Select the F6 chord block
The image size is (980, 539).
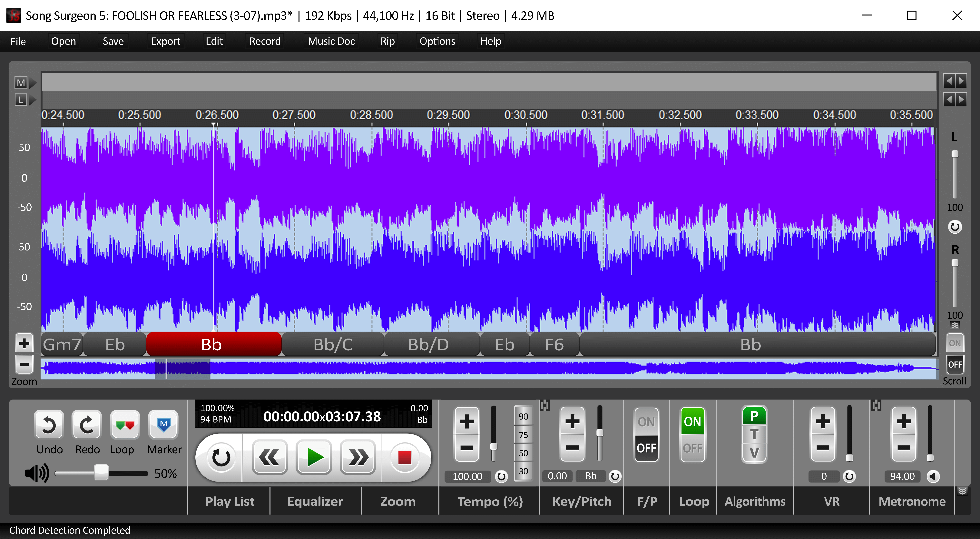(x=554, y=344)
